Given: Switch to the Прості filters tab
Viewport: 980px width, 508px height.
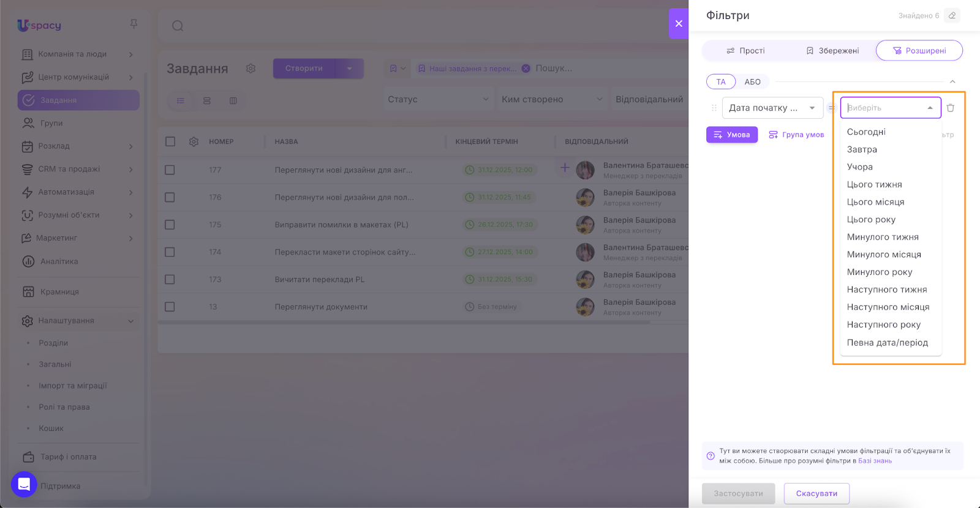Looking at the screenshot, I should point(745,51).
